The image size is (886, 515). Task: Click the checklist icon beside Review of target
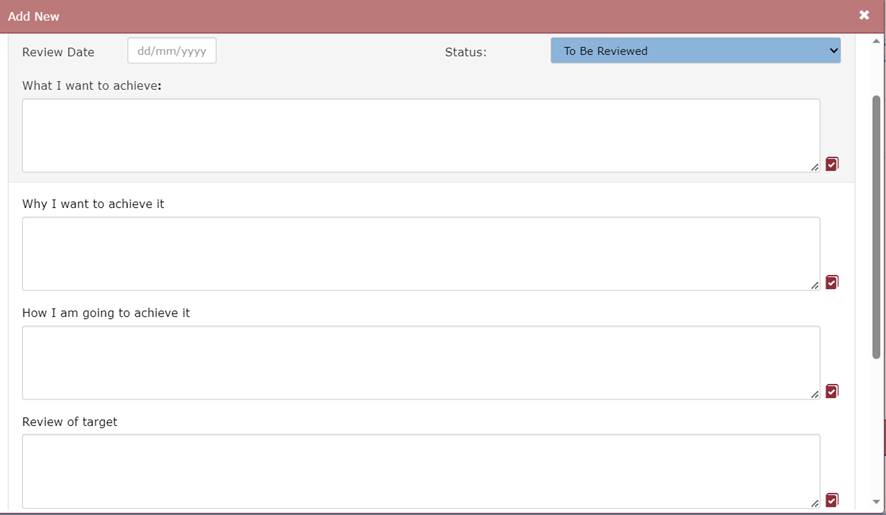click(832, 500)
